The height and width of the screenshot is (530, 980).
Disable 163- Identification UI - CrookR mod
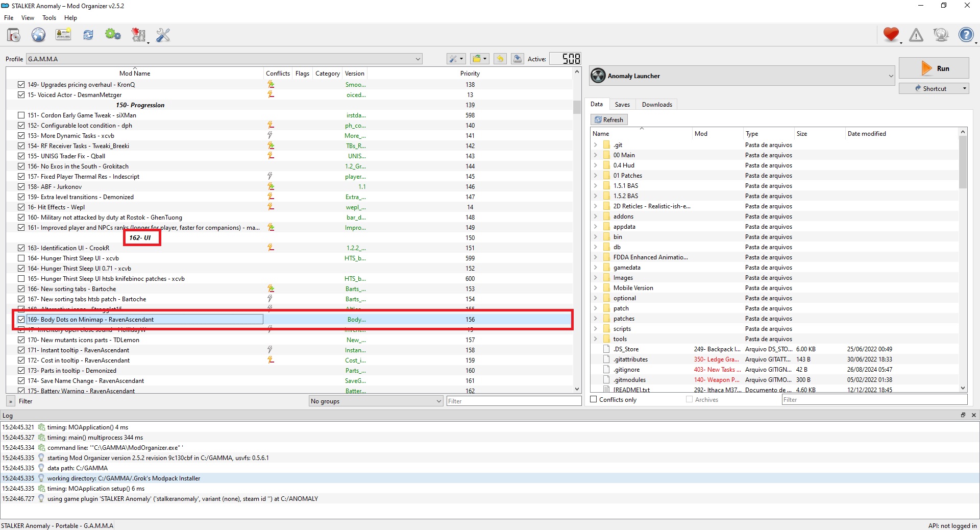(x=21, y=248)
